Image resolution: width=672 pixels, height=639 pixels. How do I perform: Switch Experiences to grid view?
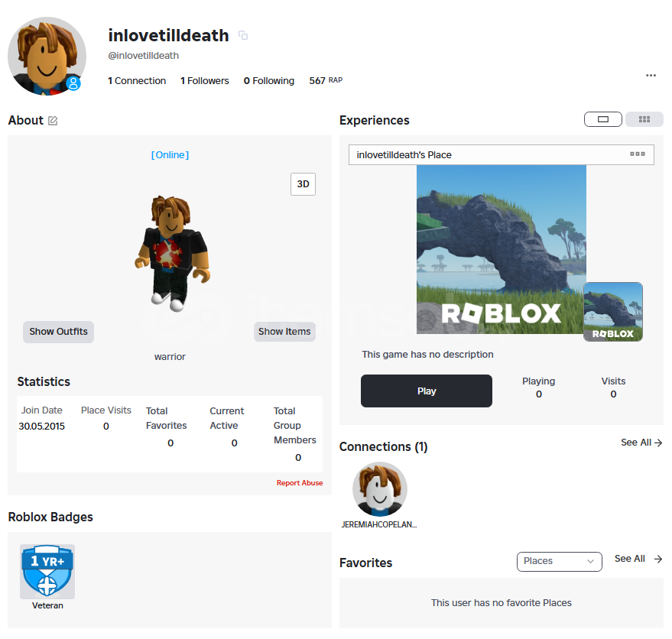(x=644, y=119)
